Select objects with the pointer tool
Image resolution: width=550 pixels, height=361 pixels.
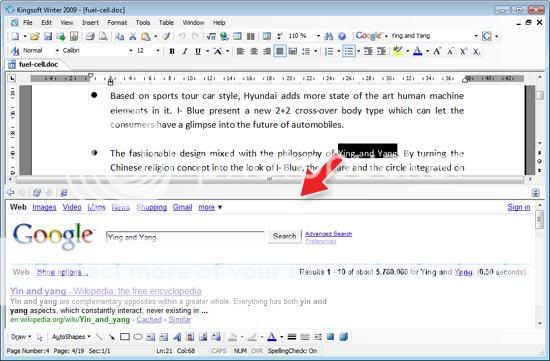39,337
